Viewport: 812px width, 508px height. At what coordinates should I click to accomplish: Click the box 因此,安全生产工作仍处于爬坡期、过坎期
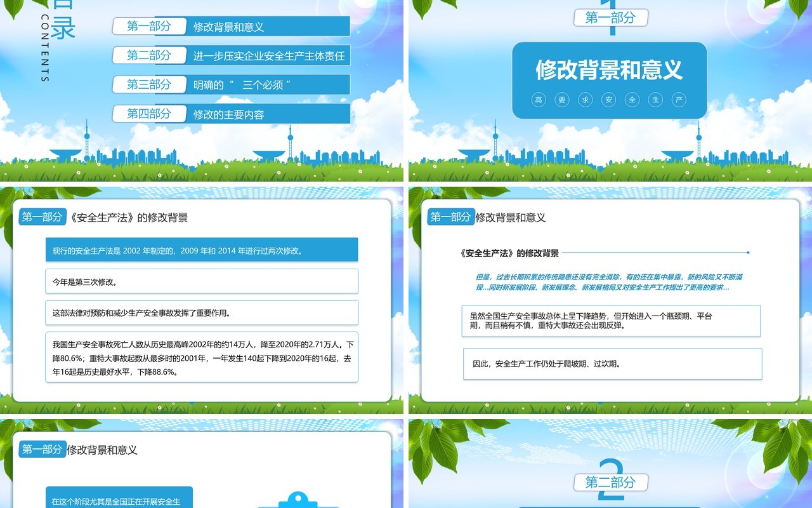pos(612,364)
